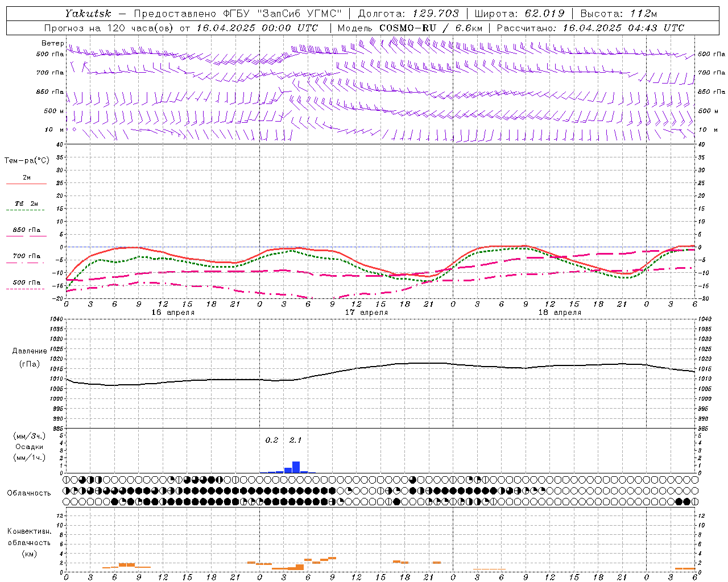This screenshot has width=728, height=582.
Task: Click the Рассчитано: 16.04.2025 04:43 UTC timestamp
Action: (590, 28)
